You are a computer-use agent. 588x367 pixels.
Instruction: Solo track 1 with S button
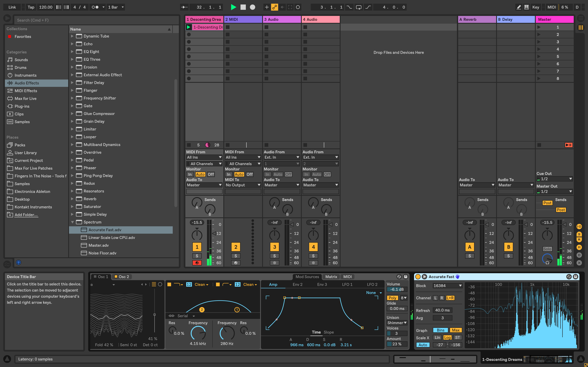197,256
